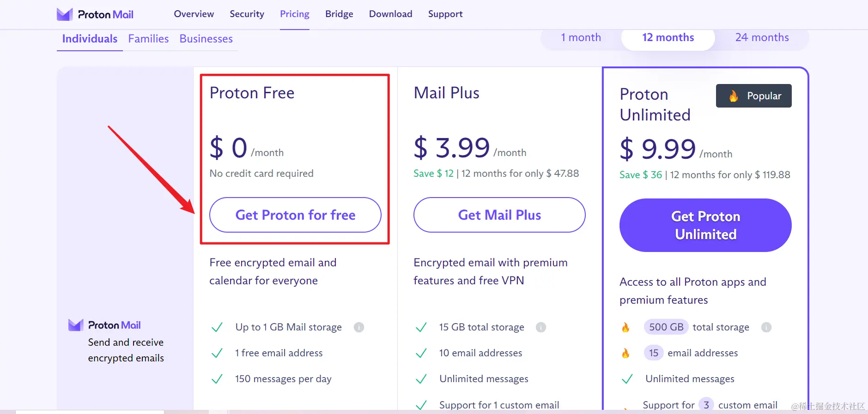Click the flame icon on Popular badge

[x=734, y=96]
